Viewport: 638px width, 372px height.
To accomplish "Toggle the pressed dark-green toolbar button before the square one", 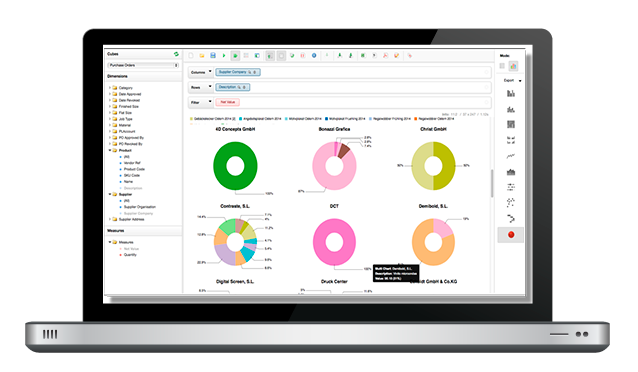I will [x=270, y=56].
